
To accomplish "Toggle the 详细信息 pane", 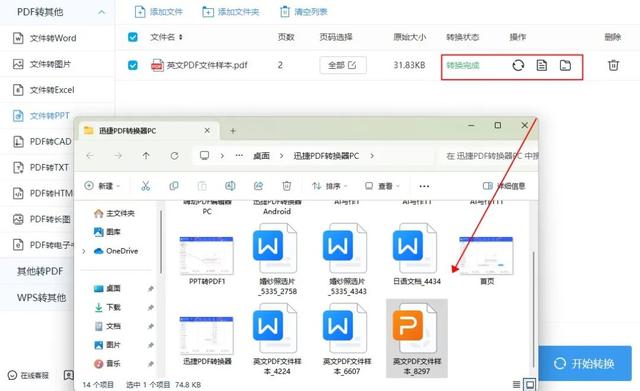I will pos(504,186).
